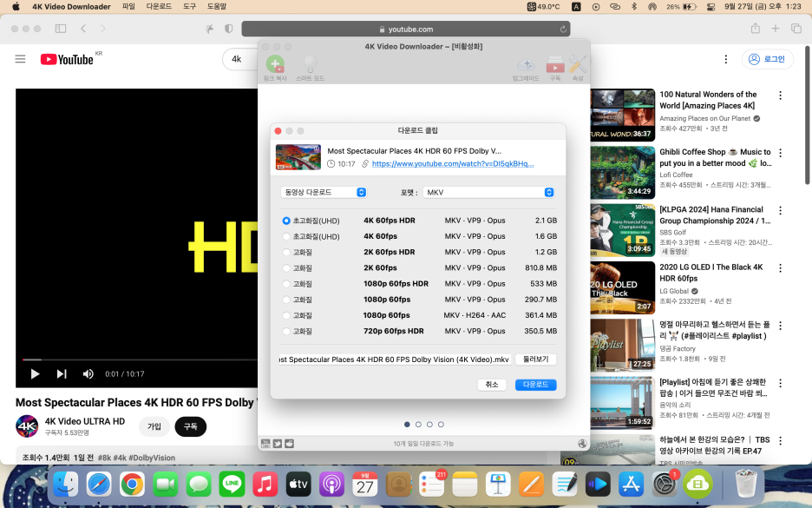Open the 파일 menu
The image size is (812, 508).
pyautogui.click(x=128, y=6)
